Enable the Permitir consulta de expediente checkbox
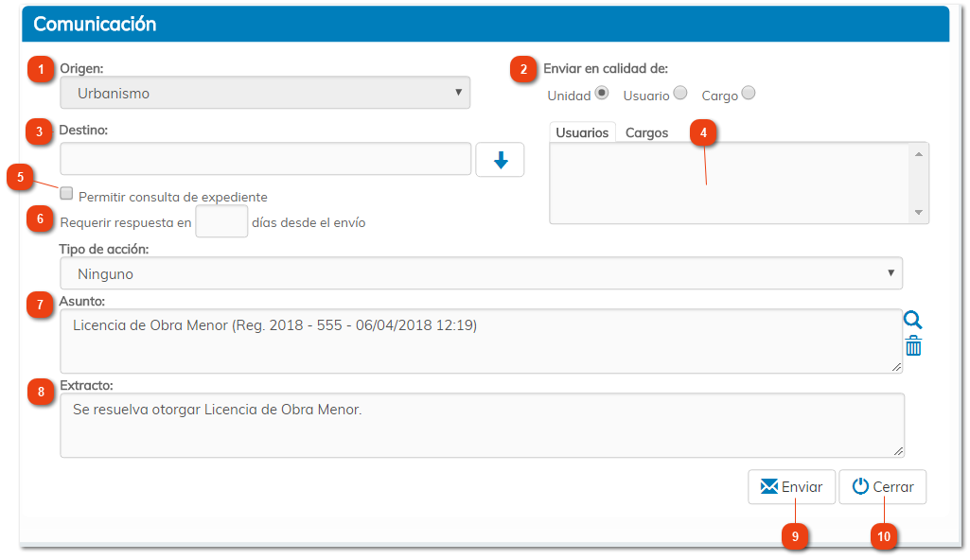970x560 pixels. tap(66, 193)
